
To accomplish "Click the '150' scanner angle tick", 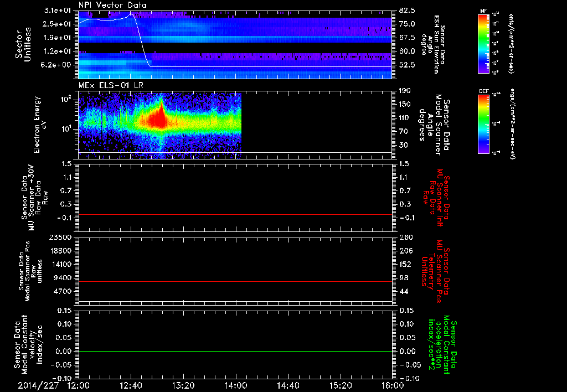I will coord(405,105).
